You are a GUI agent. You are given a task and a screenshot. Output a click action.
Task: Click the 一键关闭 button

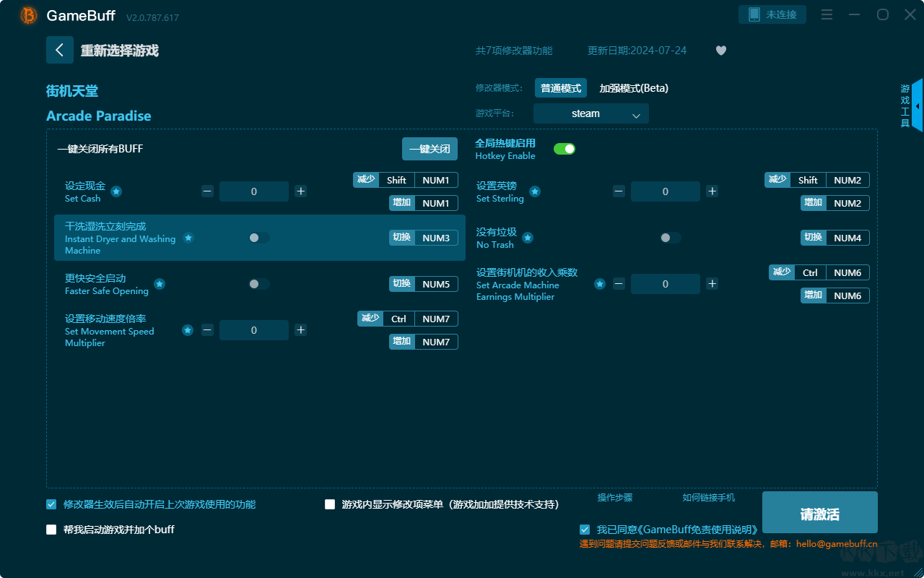click(430, 149)
